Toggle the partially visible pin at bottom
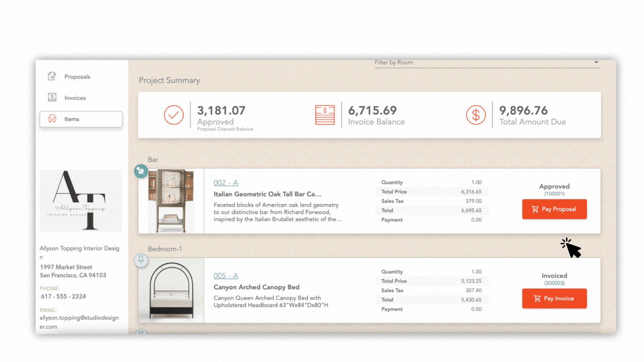Viewport: 644px width, 362px height. click(x=141, y=332)
